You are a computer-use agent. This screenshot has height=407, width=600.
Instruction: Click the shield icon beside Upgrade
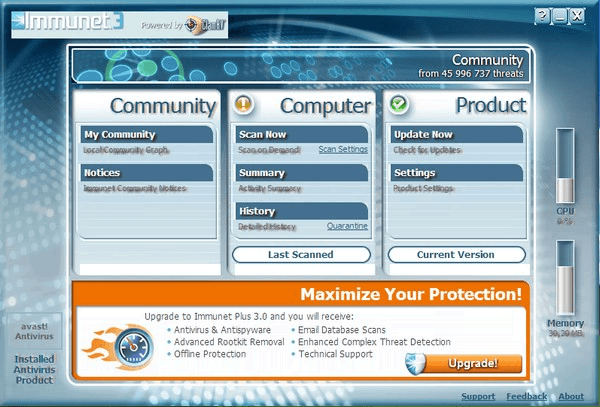[x=416, y=363]
